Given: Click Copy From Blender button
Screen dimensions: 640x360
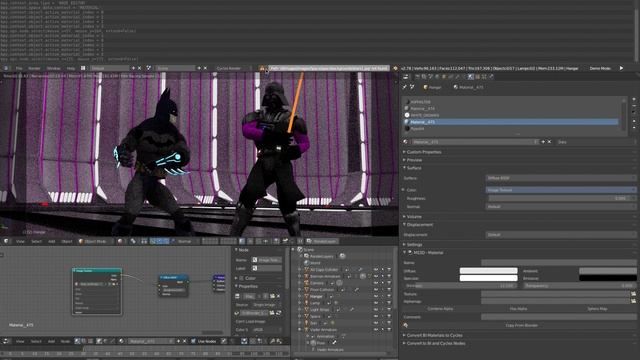Looking at the screenshot, I should [x=521, y=325].
